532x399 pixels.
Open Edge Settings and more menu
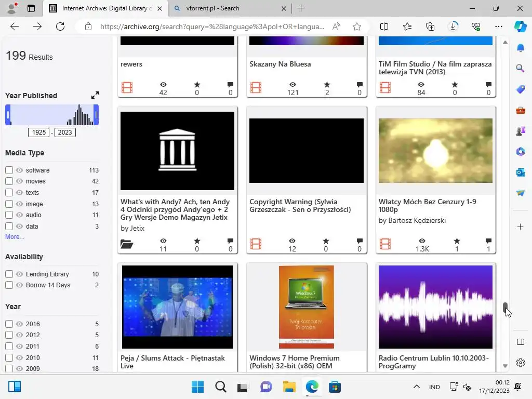click(x=498, y=26)
